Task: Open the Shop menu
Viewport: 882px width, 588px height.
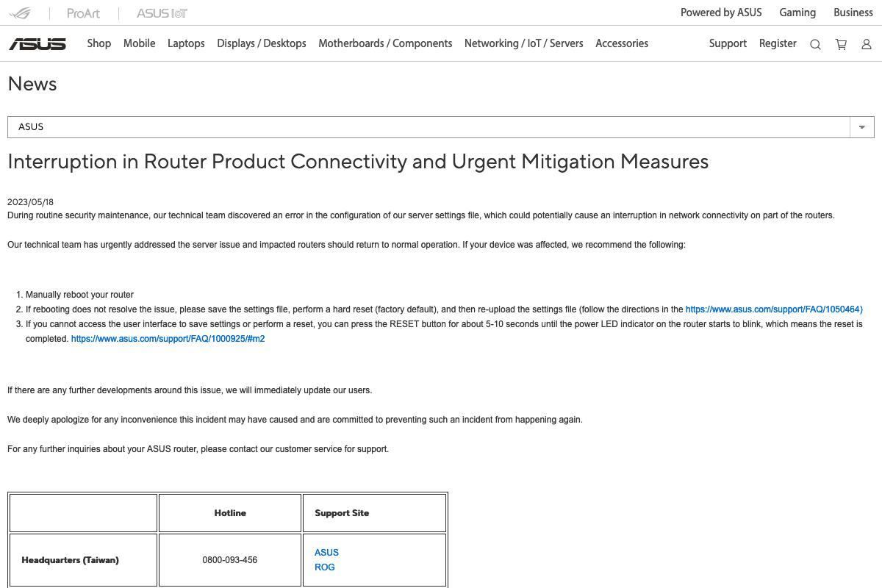Action: pyautogui.click(x=99, y=43)
